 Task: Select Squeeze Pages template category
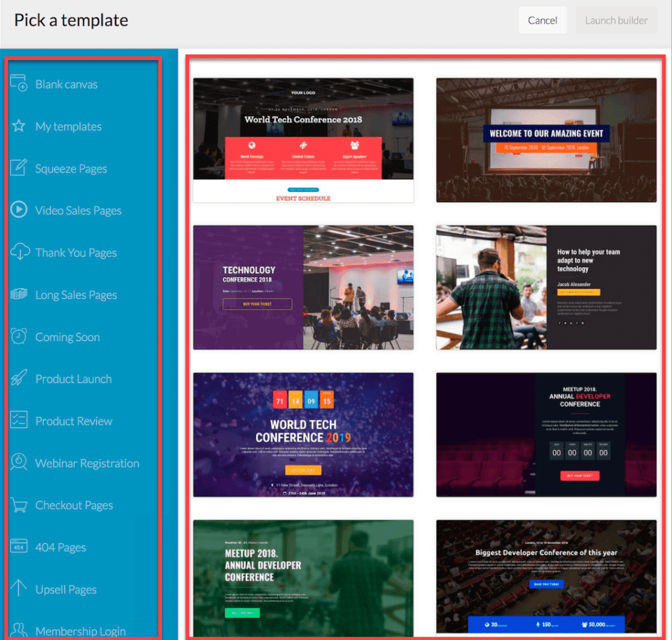click(x=71, y=169)
